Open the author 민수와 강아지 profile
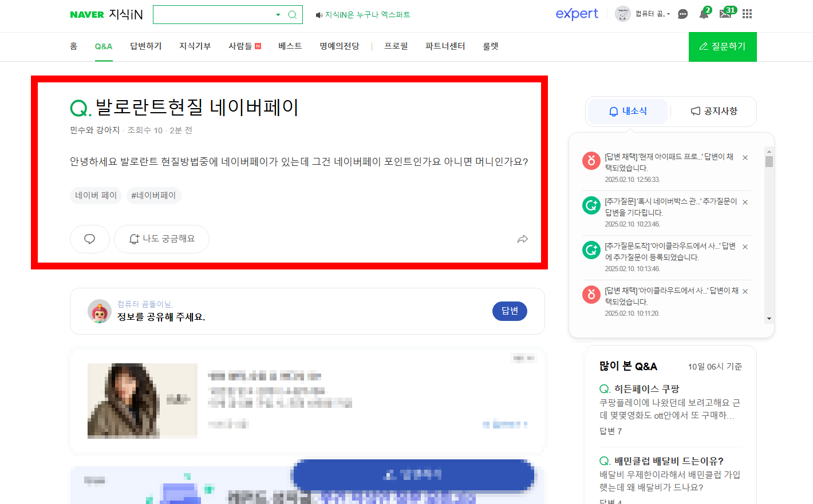 [x=95, y=130]
